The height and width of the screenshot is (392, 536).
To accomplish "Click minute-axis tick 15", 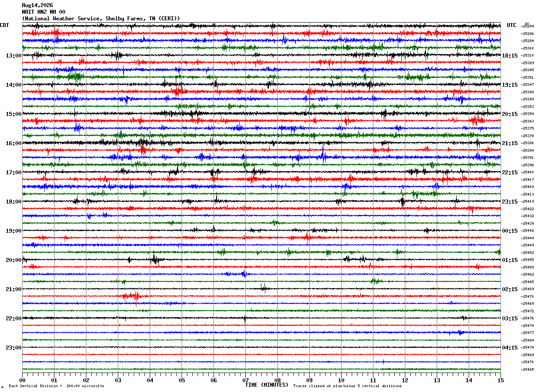I will [501, 380].
